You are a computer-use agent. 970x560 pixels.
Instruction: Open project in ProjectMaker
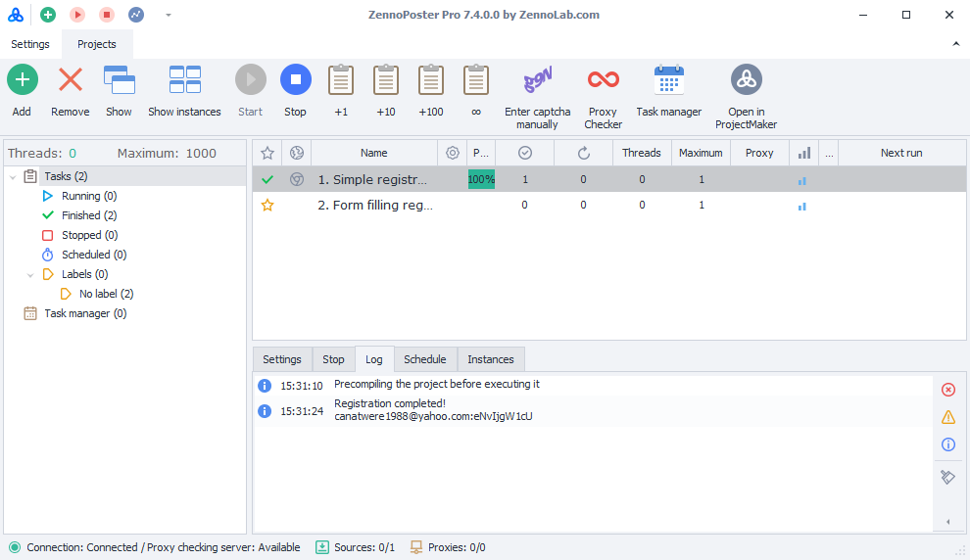pos(746,80)
